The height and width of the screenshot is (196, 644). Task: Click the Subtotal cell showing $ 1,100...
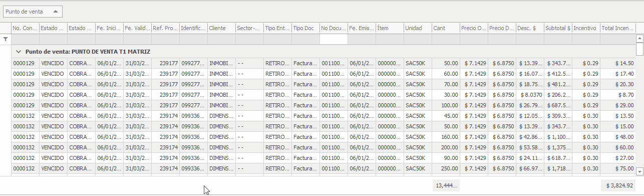(558, 137)
